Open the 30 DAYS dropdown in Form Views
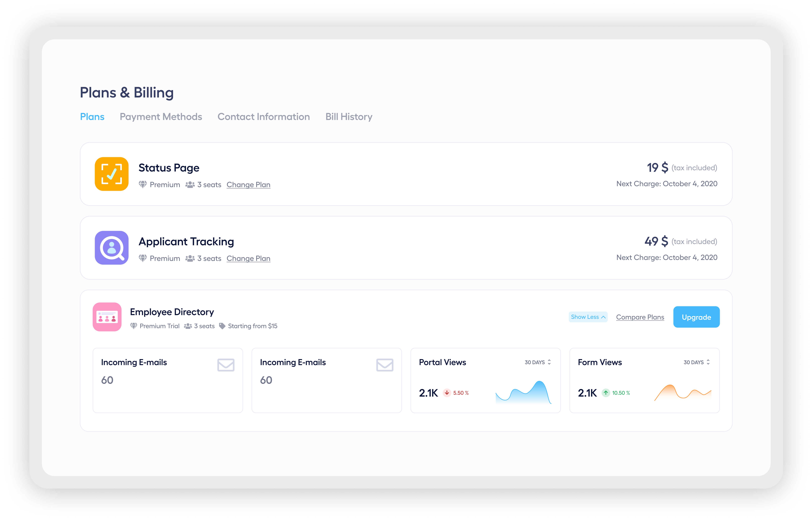The height and width of the screenshot is (520, 812). point(697,362)
